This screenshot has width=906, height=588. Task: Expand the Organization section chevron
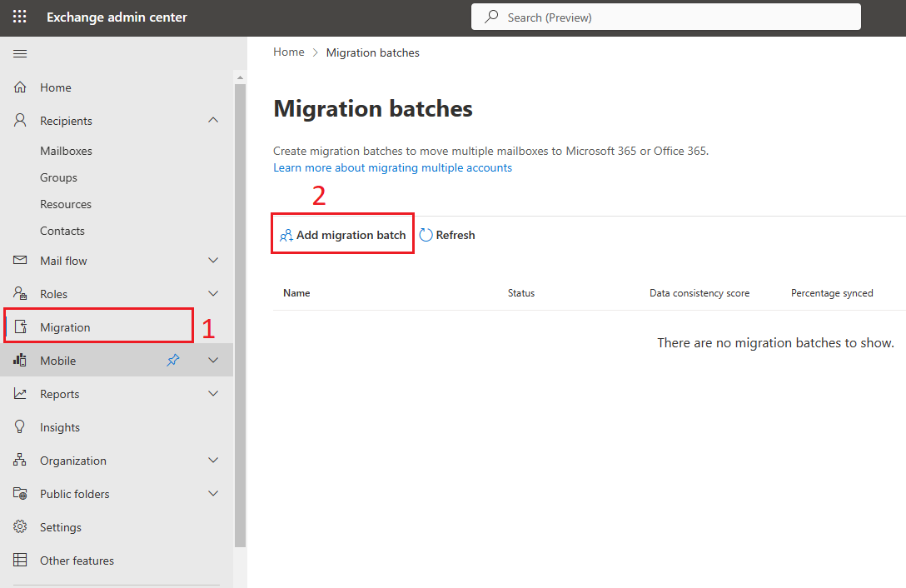pos(213,461)
